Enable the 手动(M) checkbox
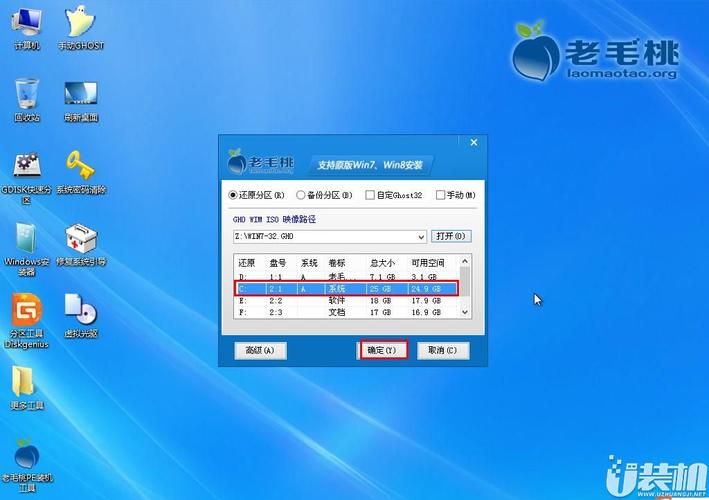The width and height of the screenshot is (709, 500). (456, 195)
